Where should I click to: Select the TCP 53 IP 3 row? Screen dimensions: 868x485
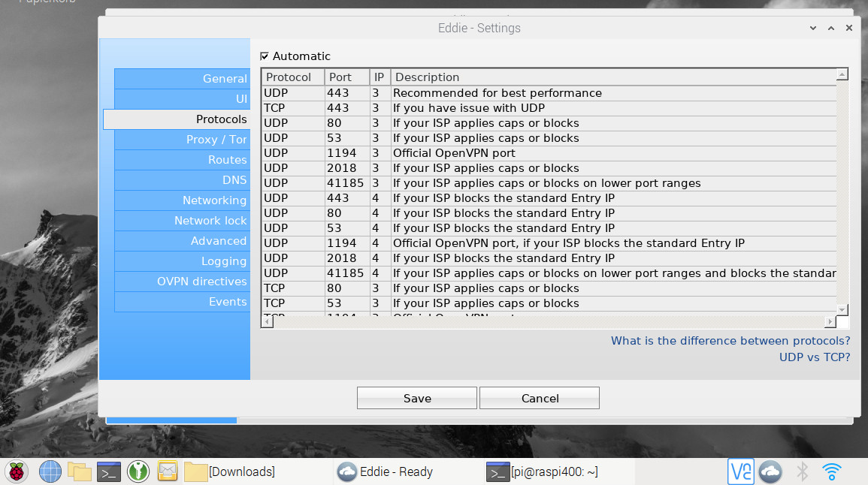(x=549, y=303)
